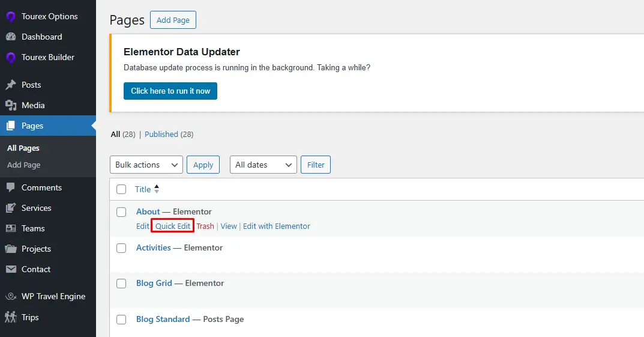644x337 pixels.
Task: Open the About page title link
Action: 148,211
